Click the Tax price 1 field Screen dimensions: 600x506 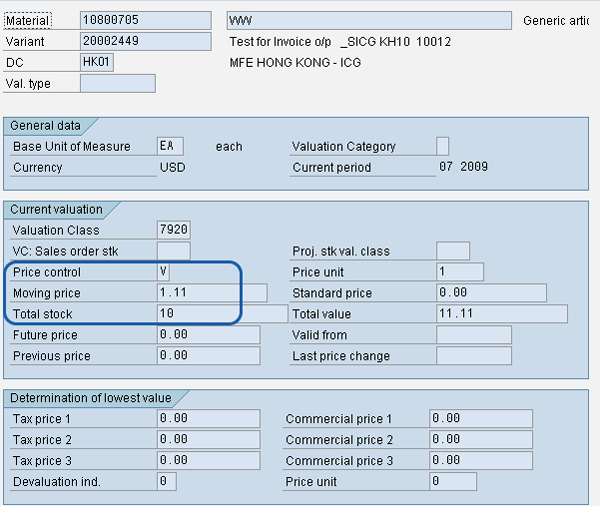[x=207, y=419]
